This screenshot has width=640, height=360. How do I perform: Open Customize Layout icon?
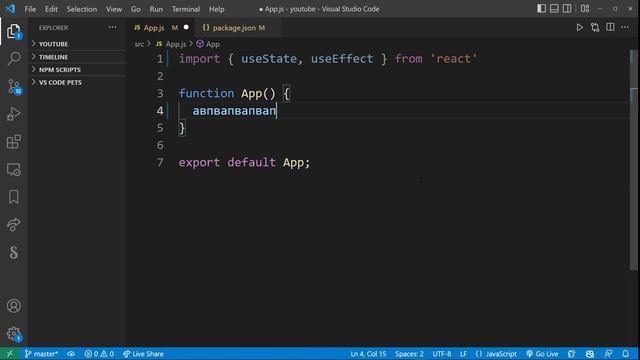tap(585, 9)
